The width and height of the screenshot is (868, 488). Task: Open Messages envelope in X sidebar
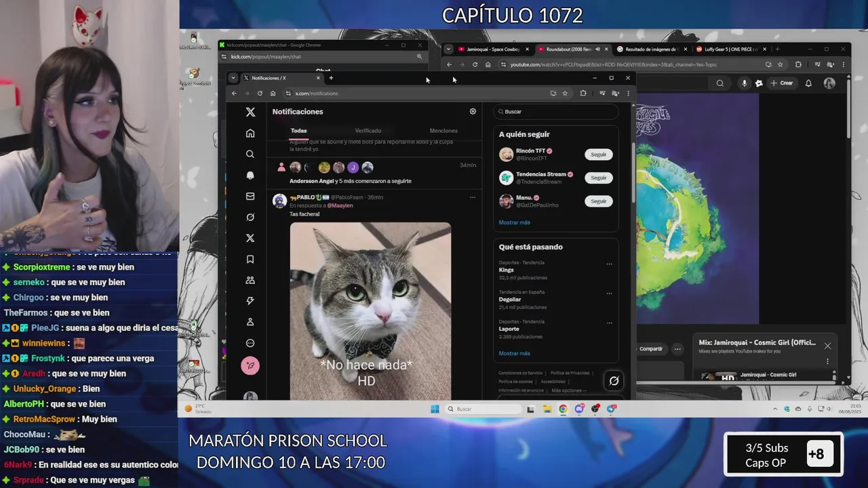250,197
